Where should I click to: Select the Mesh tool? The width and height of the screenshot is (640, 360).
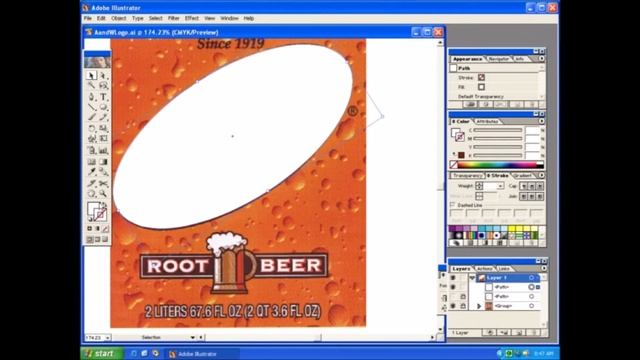pyautogui.click(x=92, y=162)
